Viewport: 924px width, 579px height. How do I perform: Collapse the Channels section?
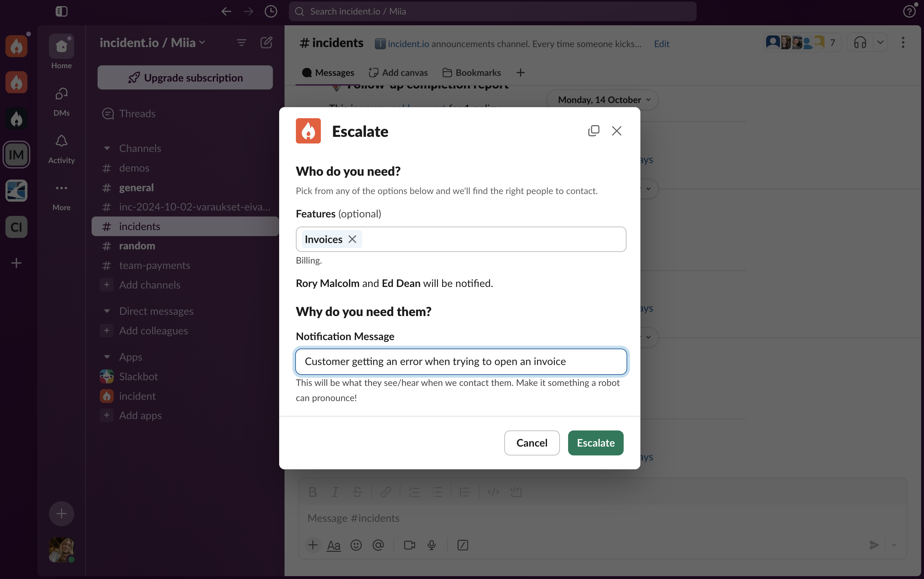(x=107, y=148)
